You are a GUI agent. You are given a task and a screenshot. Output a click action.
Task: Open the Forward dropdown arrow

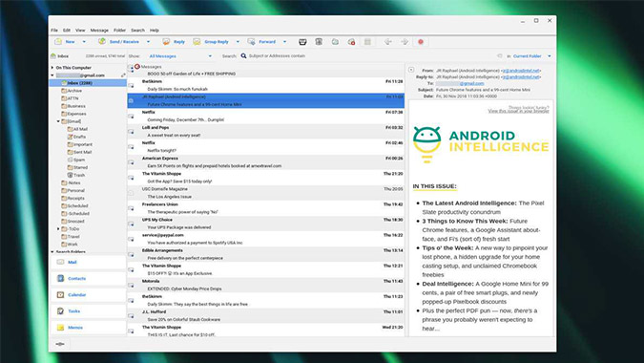pos(284,41)
